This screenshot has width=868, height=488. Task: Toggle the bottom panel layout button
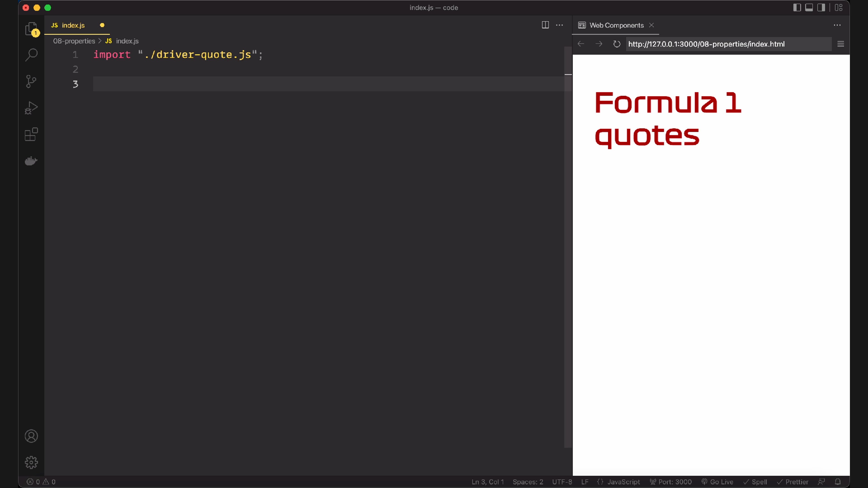tap(809, 7)
